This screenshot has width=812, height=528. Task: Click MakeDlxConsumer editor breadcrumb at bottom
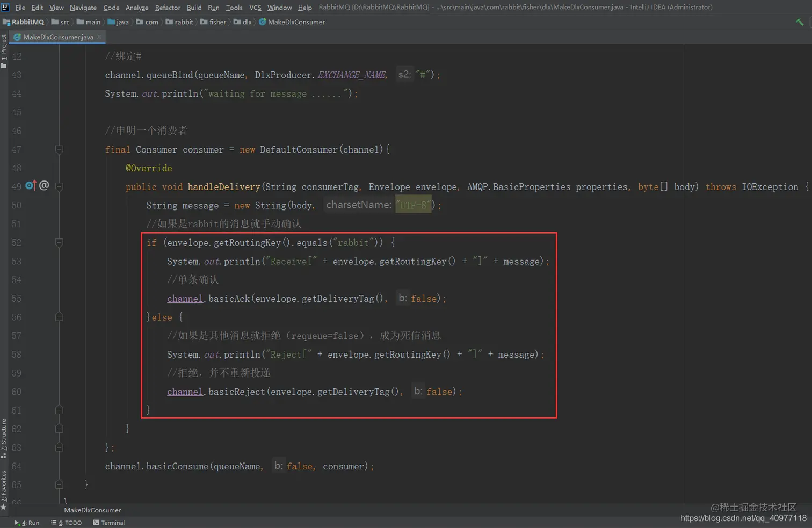(x=92, y=510)
